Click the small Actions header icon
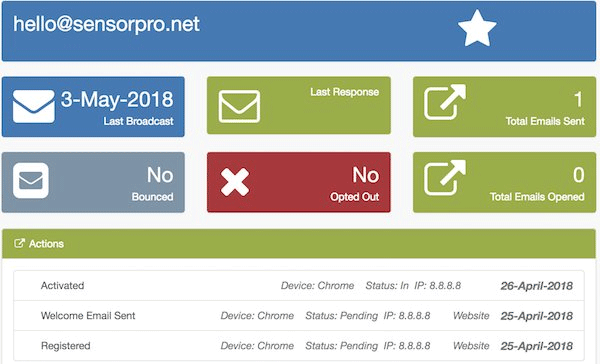600x364 pixels. [x=19, y=243]
